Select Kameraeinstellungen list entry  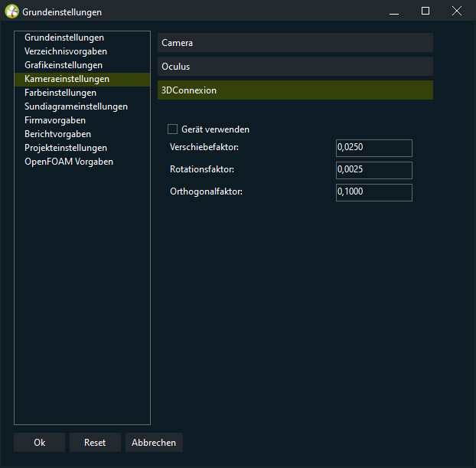(82, 79)
